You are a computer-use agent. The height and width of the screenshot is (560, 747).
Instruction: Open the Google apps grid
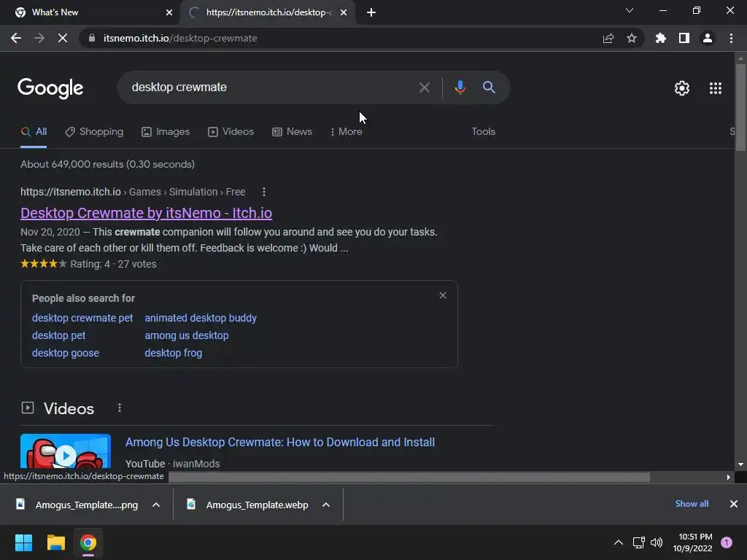(x=715, y=88)
